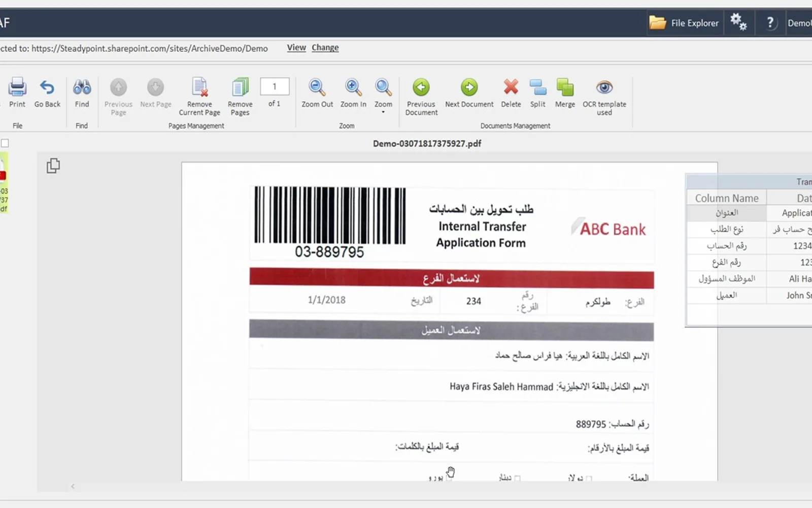Click the Column Name header
Screen dimensions: 812x508
[x=727, y=198]
